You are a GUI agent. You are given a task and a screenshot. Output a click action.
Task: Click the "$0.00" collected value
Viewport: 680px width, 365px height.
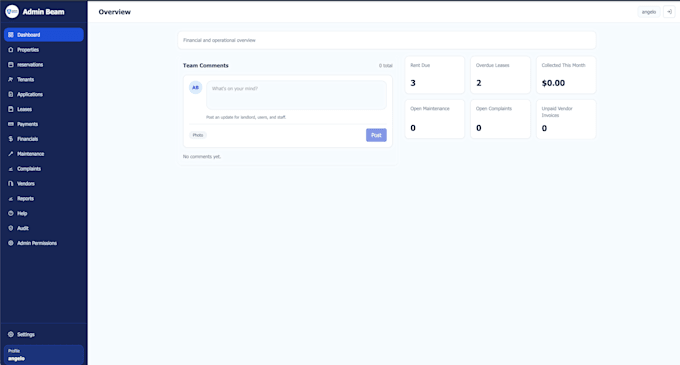(x=553, y=83)
